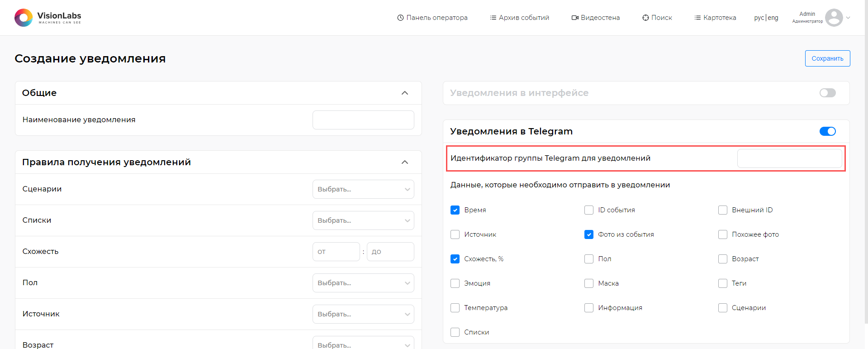This screenshot has height=349, width=868.
Task: Open Видеостена in navigation
Action: (596, 18)
